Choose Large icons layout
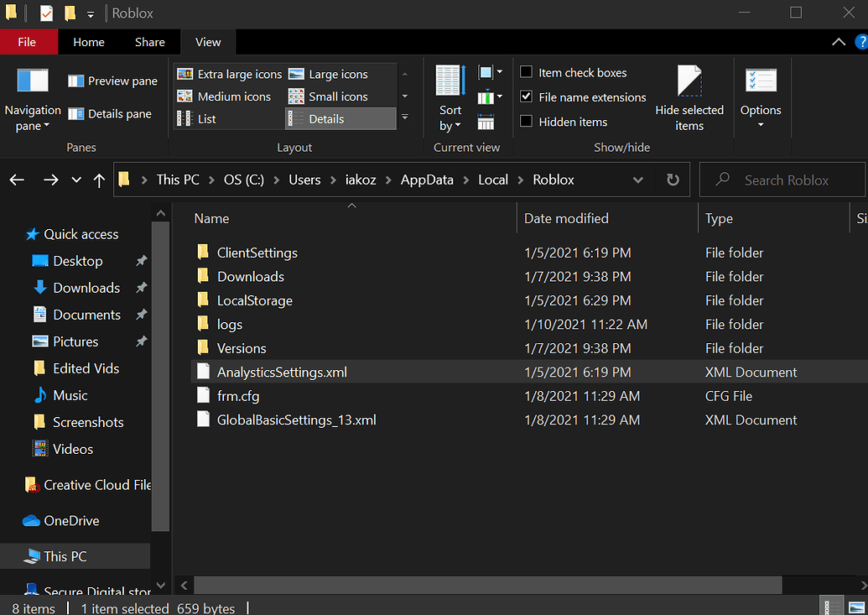 point(328,74)
